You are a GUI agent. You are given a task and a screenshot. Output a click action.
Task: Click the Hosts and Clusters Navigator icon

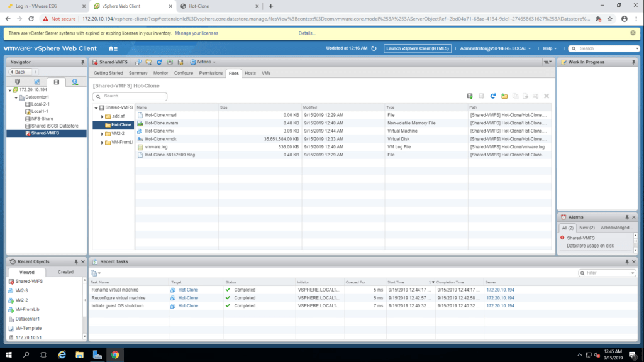tap(18, 82)
